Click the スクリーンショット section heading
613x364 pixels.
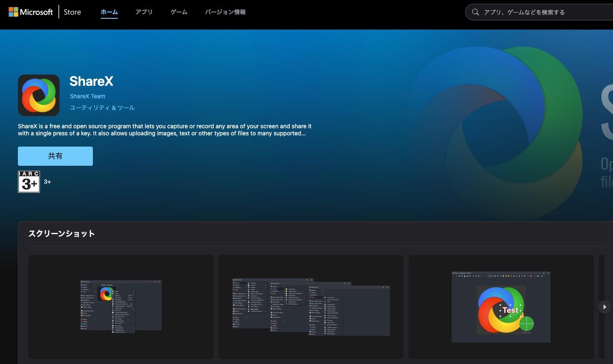pyautogui.click(x=62, y=234)
